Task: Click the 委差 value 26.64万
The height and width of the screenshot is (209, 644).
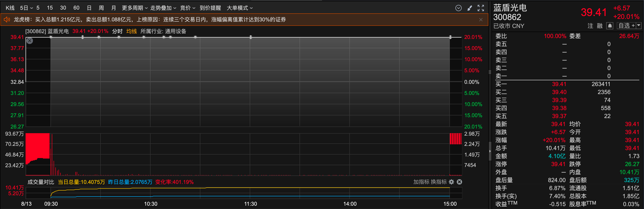Action: [629, 36]
